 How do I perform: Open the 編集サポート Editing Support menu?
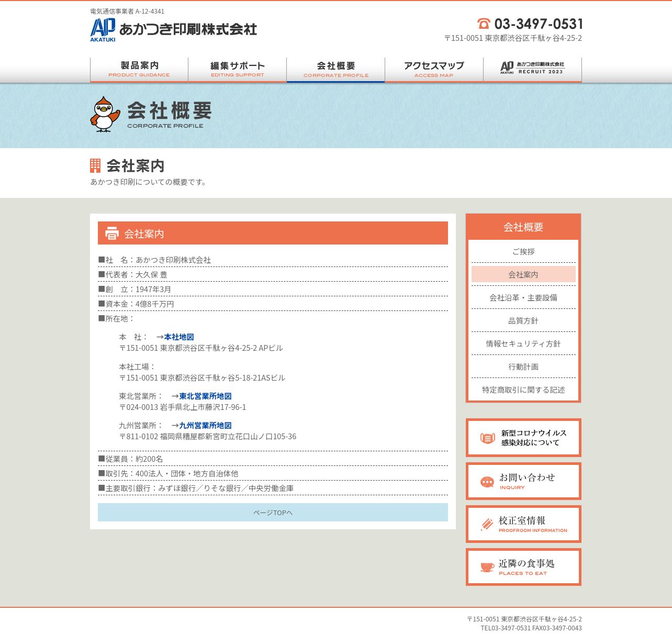tap(238, 70)
